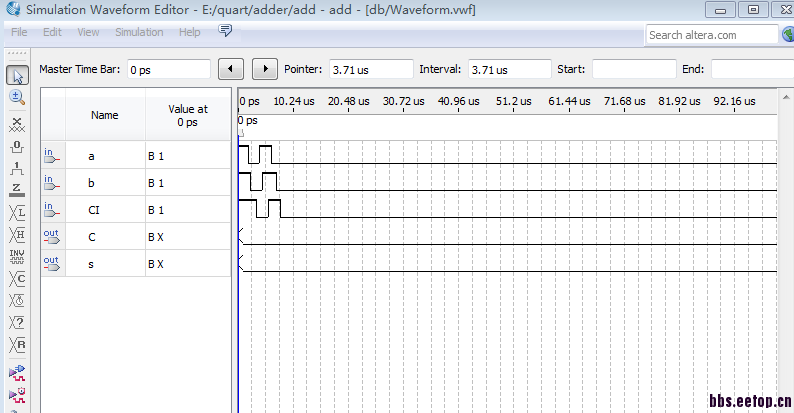
Task: Run the Functional Simulation icon
Action: [17, 373]
